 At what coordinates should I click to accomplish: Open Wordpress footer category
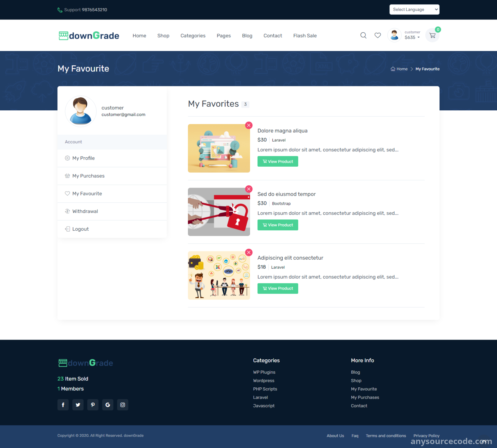[x=264, y=381]
